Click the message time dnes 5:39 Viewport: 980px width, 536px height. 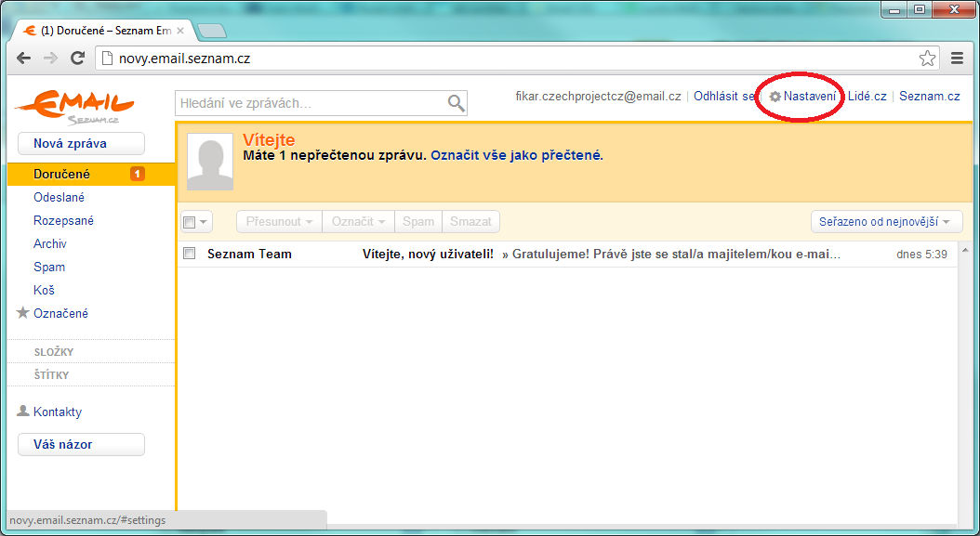(x=921, y=255)
